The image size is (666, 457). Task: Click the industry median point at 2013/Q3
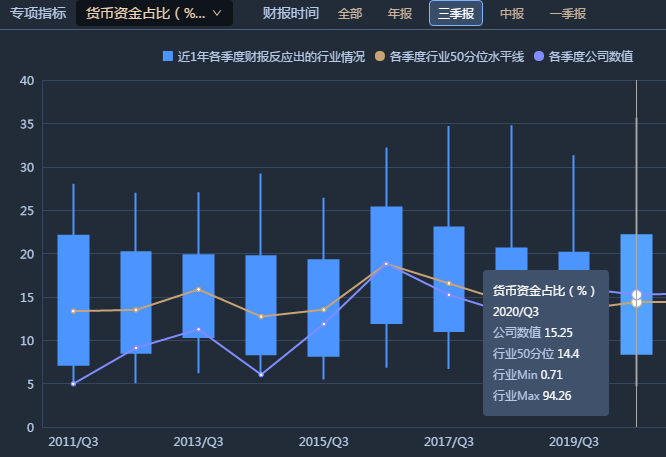(198, 289)
